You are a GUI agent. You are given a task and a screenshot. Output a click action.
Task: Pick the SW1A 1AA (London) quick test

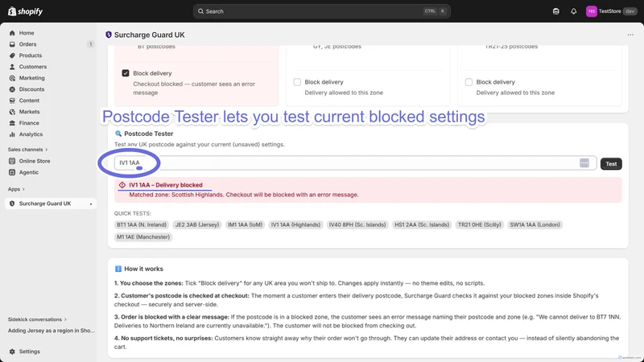coord(535,224)
